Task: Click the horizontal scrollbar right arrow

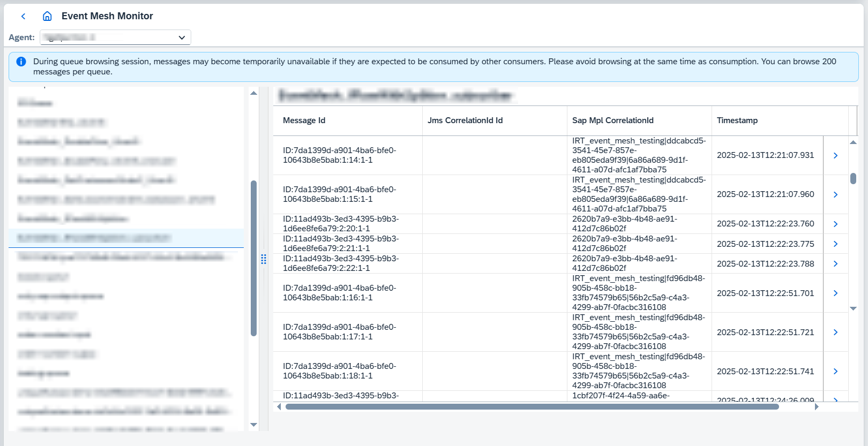Action: pos(817,407)
